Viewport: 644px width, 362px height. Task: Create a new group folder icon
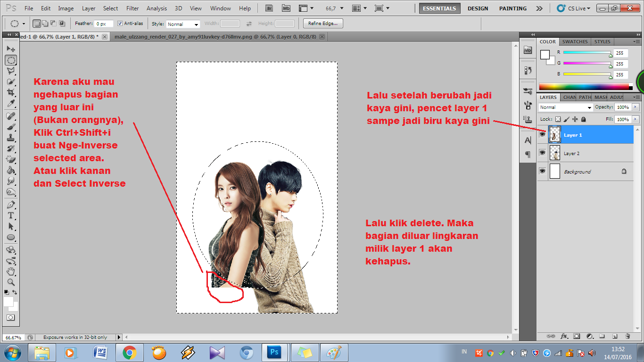coord(602,336)
